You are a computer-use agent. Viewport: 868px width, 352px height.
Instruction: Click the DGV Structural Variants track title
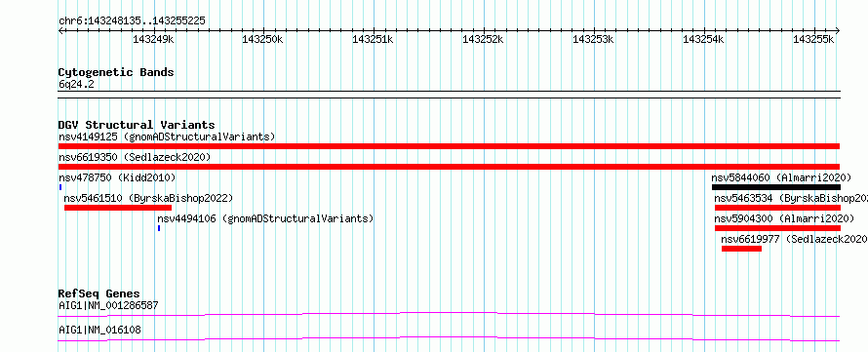click(137, 125)
